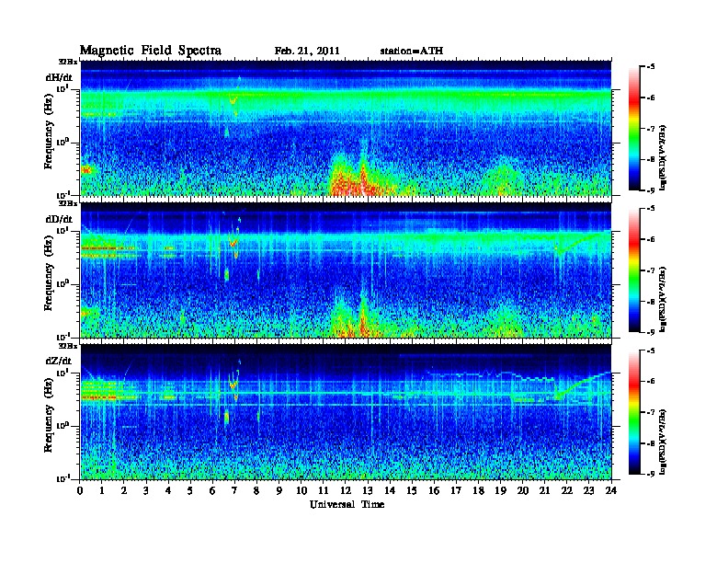Click hour 14 on the Universal Time axis
This screenshot has height=563, width=728.
pos(390,490)
